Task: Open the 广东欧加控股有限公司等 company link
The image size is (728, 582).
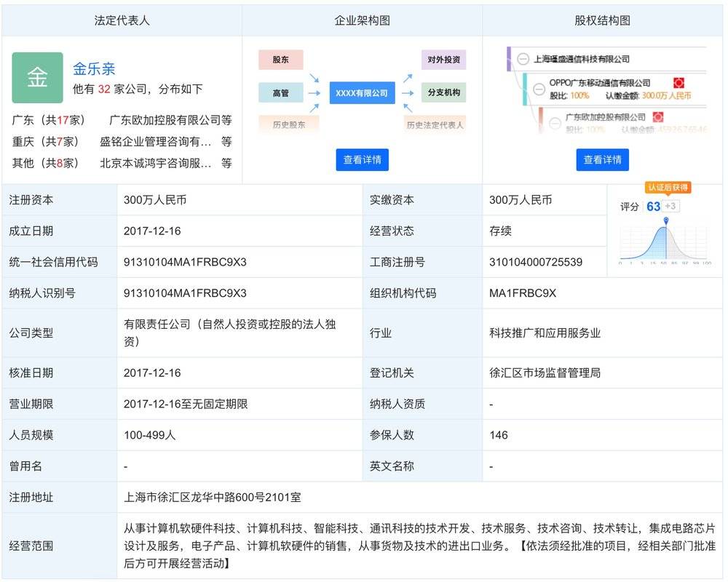Action: click(170, 120)
